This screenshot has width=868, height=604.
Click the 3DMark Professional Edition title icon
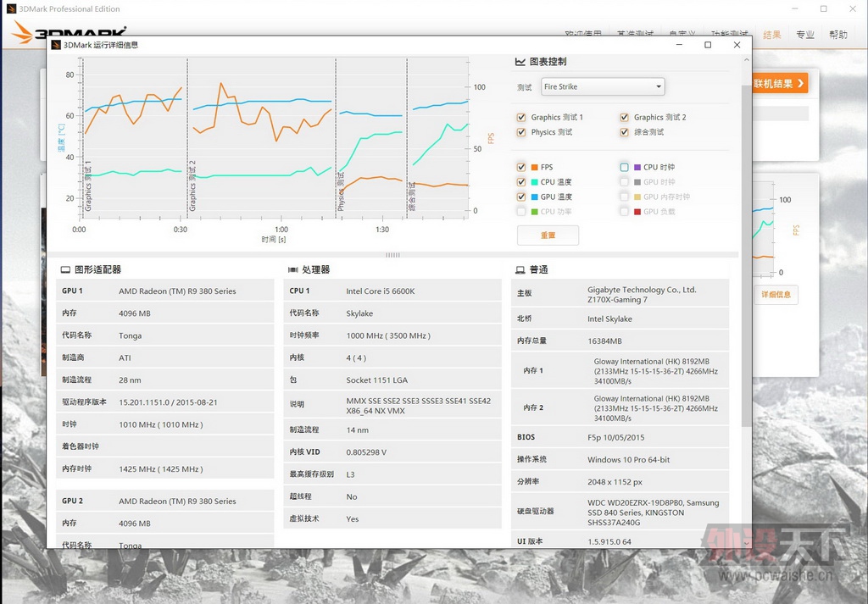tap(11, 8)
